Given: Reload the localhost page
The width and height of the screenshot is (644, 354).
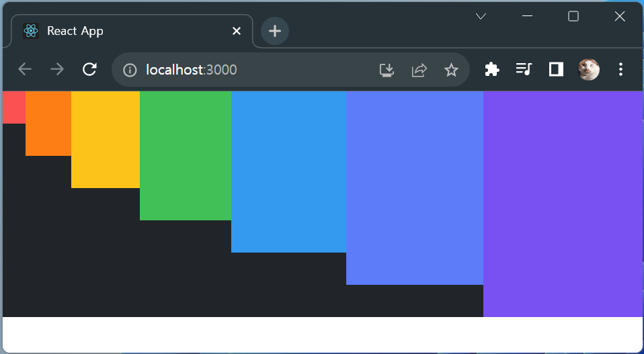Looking at the screenshot, I should click(89, 69).
